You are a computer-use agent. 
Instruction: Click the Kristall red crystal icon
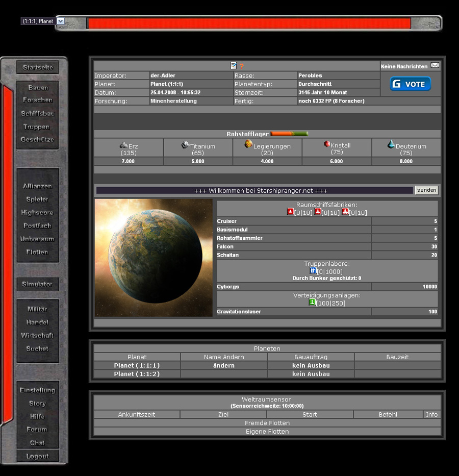(x=327, y=144)
